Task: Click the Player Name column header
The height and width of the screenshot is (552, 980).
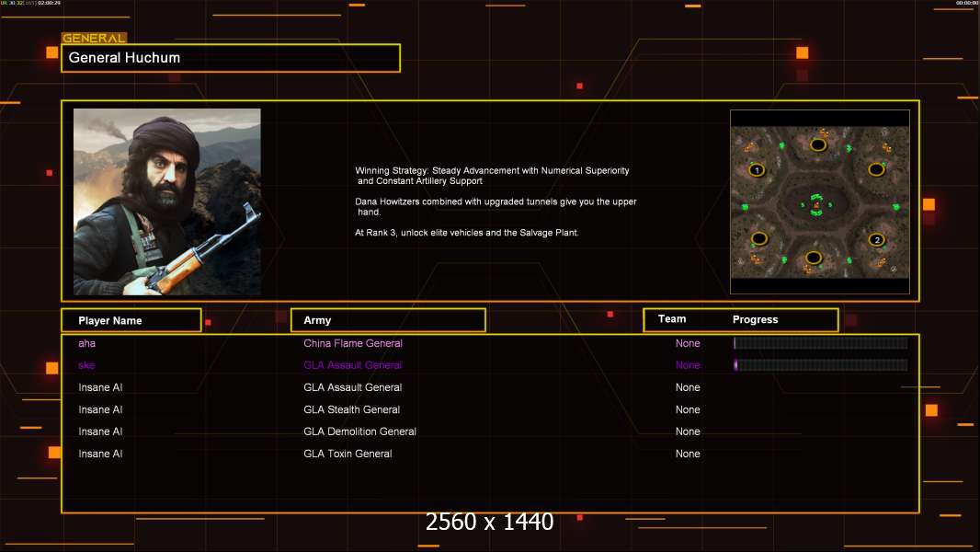Action: click(131, 320)
